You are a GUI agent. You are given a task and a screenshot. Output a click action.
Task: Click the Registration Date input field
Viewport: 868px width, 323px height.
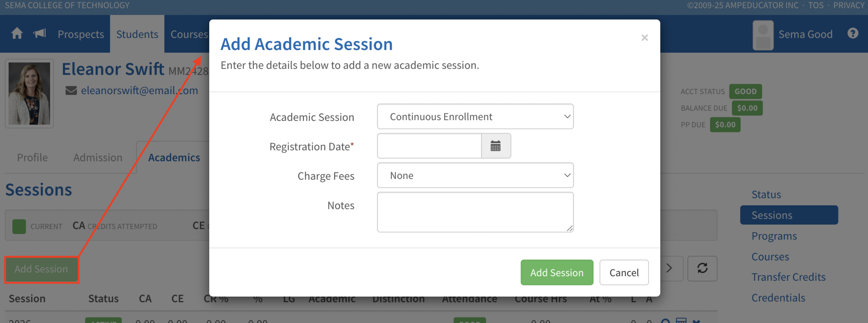pyautogui.click(x=429, y=146)
